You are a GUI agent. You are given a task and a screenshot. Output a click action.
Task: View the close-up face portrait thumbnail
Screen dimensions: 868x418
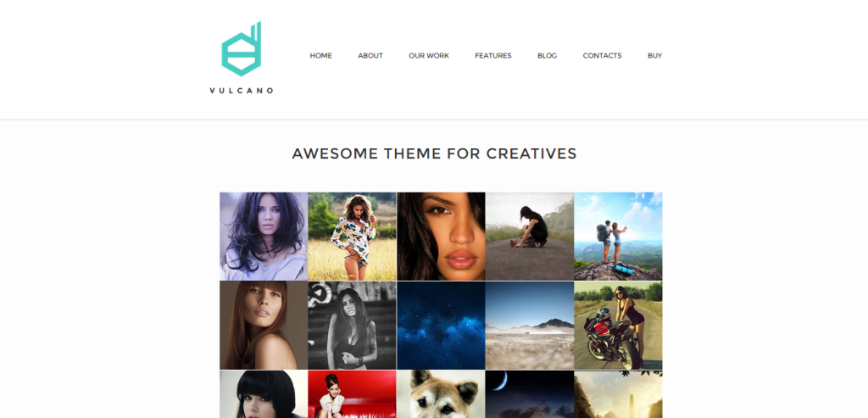click(441, 237)
